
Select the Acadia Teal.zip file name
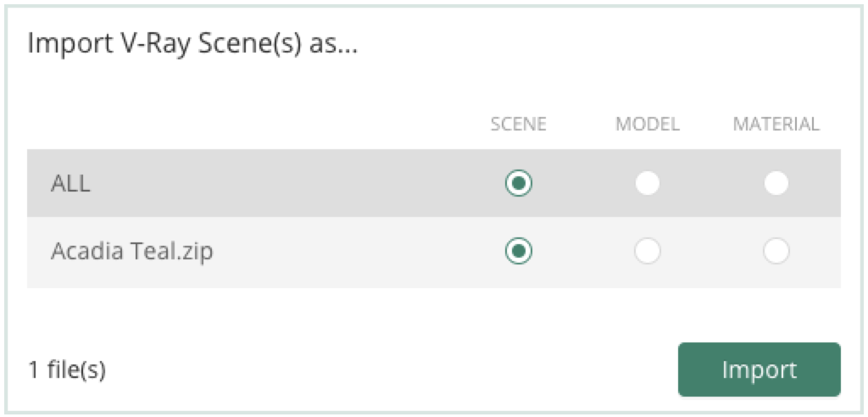tap(131, 252)
